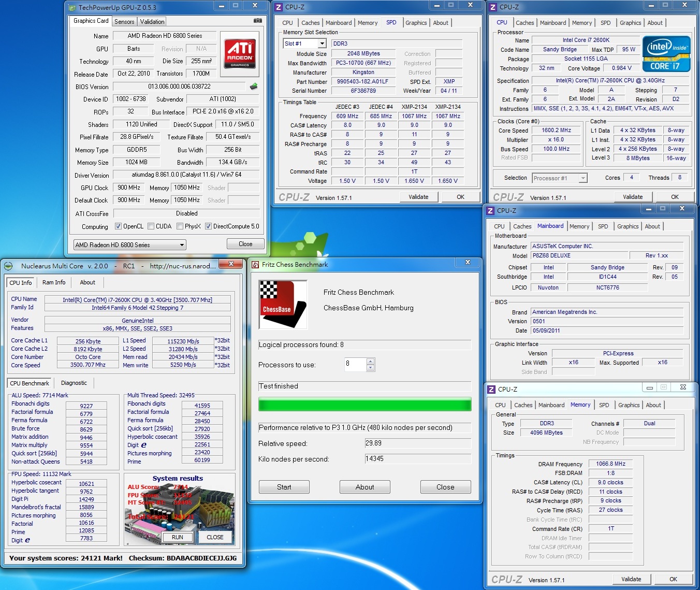Viewport: 700px width, 590px height.
Task: Toggle the DirectCompute 5.0 checkbox
Action: pyautogui.click(x=208, y=226)
